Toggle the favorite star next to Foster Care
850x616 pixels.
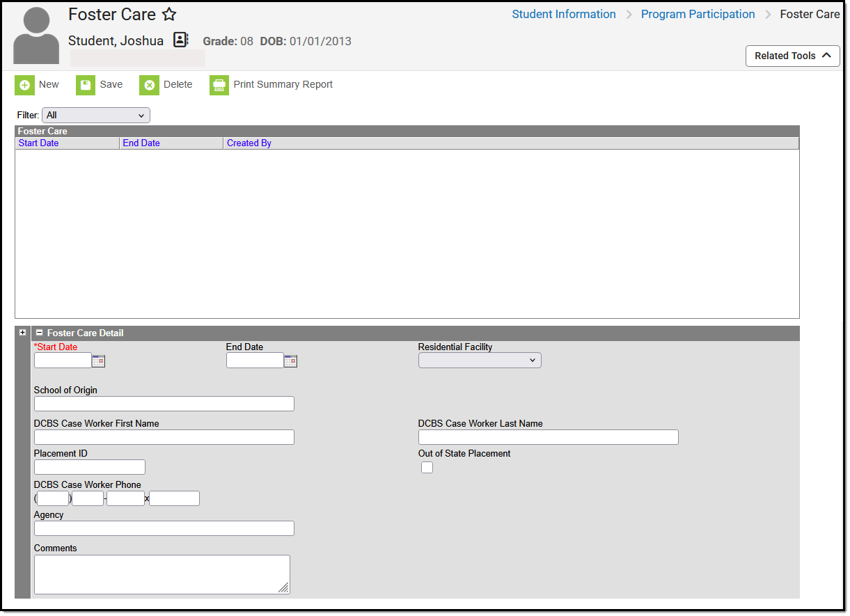click(x=168, y=13)
